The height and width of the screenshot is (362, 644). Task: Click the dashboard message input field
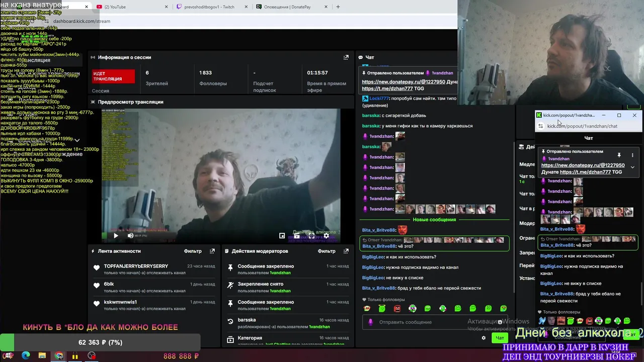click(x=435, y=322)
